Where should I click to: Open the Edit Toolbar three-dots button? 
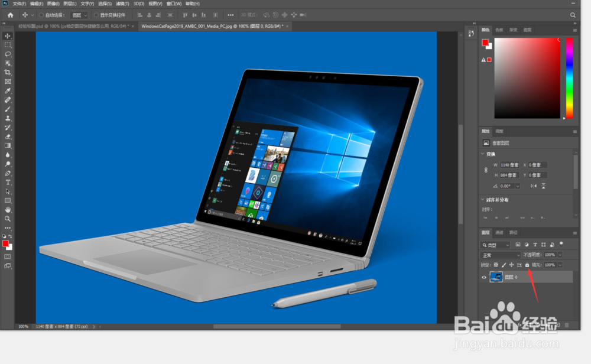[8, 228]
